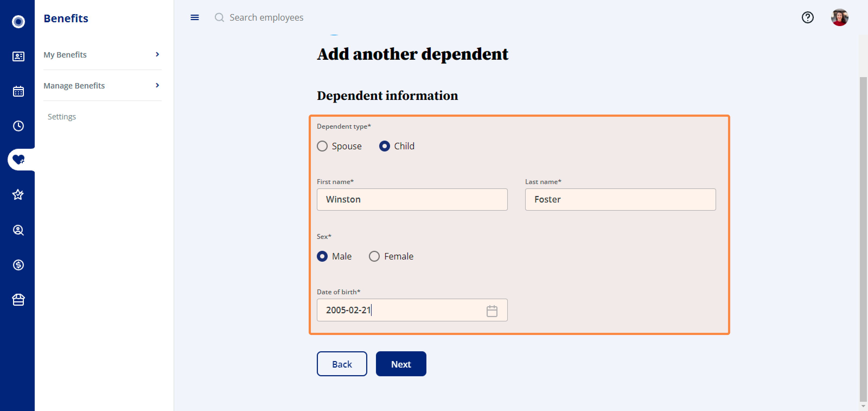Click the home logo icon in sidebar

tap(18, 21)
